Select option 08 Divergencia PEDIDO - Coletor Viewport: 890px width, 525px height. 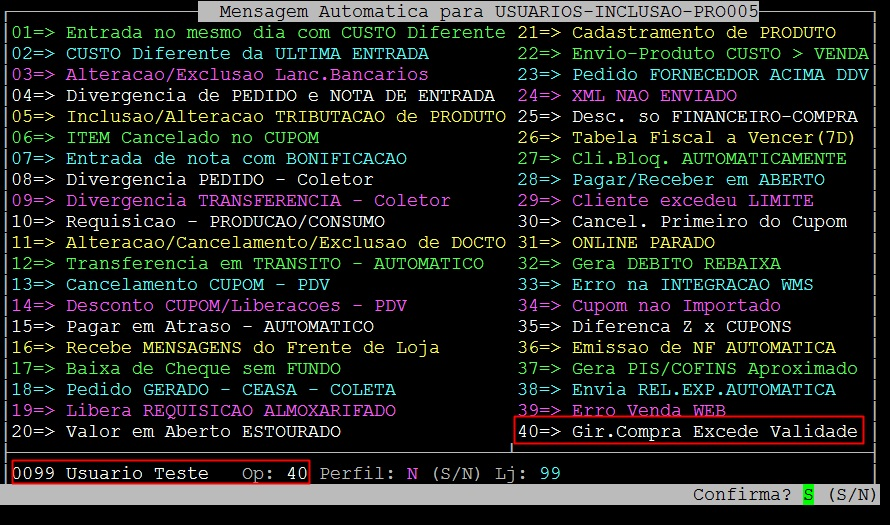[x=192, y=180]
